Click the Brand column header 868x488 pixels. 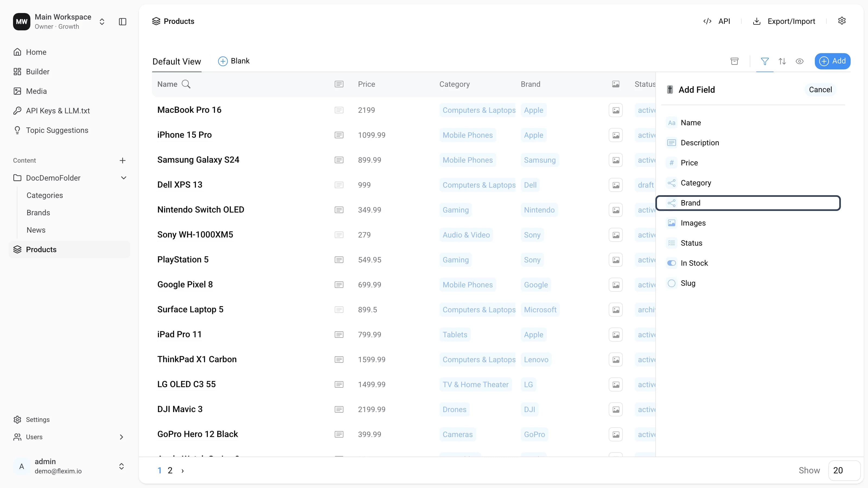point(530,84)
